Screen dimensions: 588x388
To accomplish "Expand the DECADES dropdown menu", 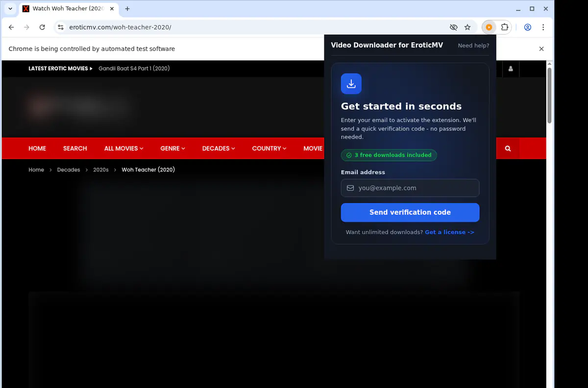I will [219, 148].
